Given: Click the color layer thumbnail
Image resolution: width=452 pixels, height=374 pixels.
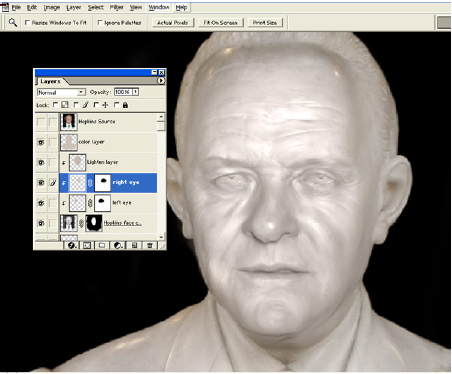Looking at the screenshot, I should (x=69, y=142).
